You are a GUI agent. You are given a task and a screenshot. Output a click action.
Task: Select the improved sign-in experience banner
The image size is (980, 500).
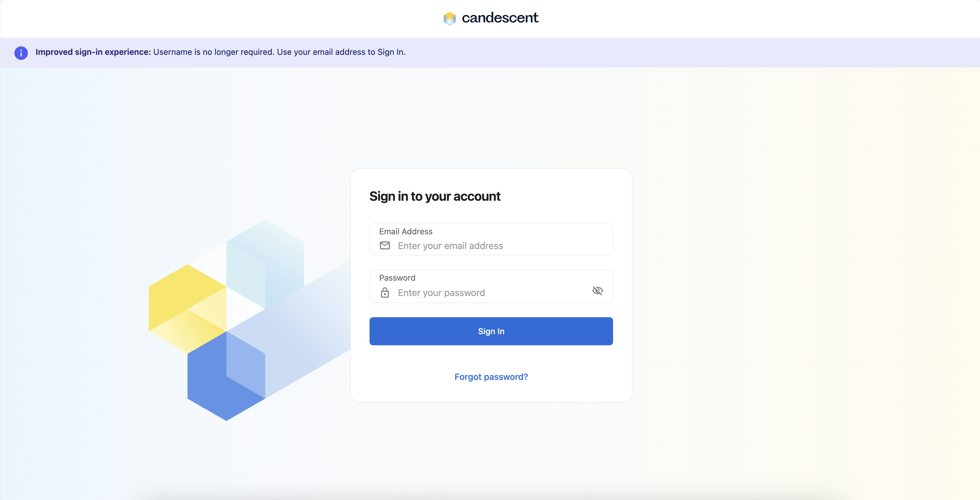point(221,52)
